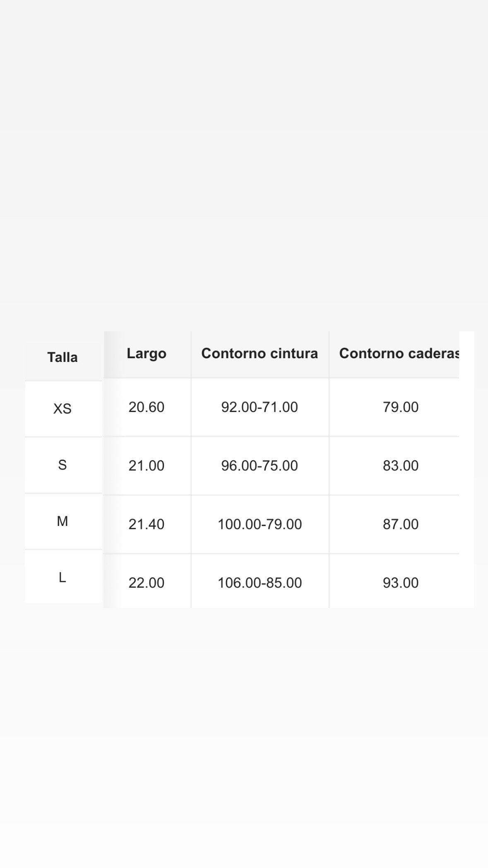Select waist value 92.00-71.00

click(260, 407)
